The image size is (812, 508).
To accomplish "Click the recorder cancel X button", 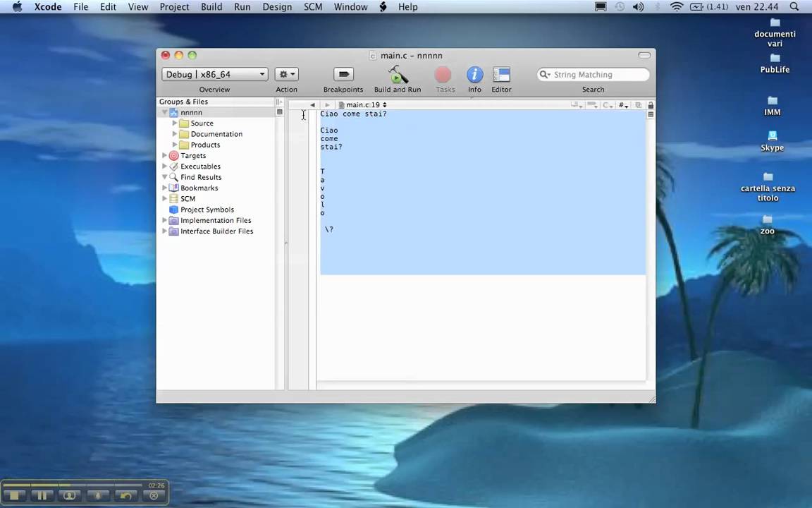I will click(x=153, y=495).
